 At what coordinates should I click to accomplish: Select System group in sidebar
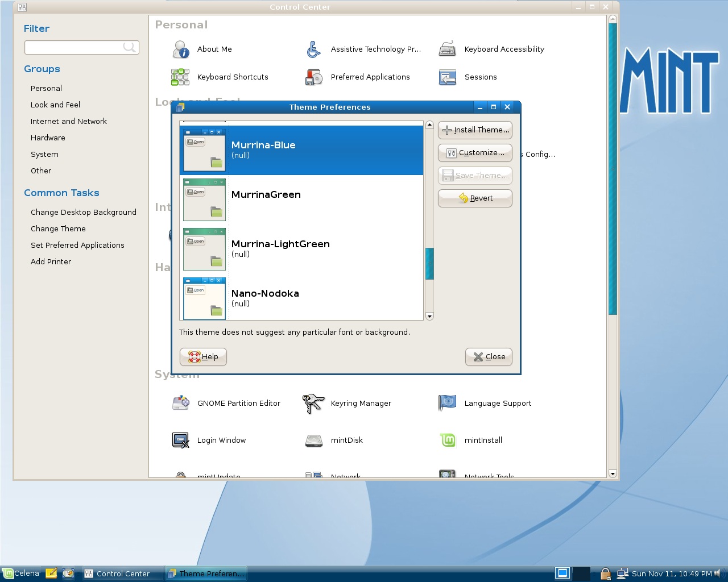tap(44, 155)
